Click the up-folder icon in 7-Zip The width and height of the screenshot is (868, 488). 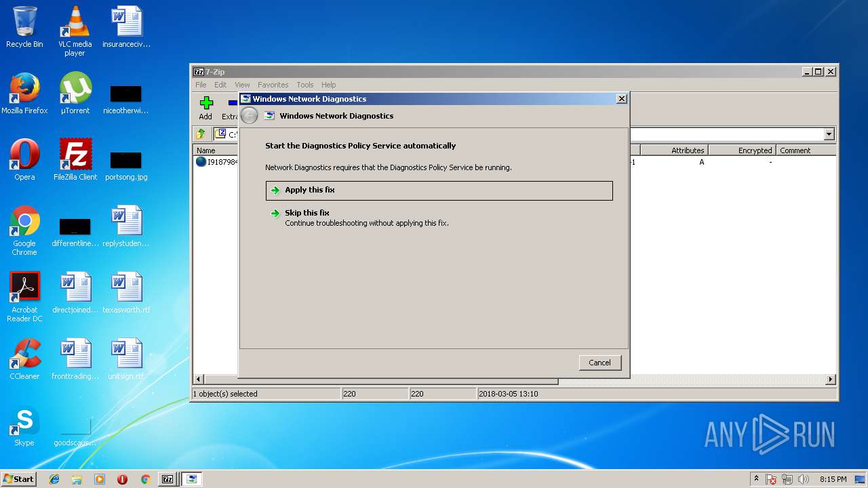point(201,134)
